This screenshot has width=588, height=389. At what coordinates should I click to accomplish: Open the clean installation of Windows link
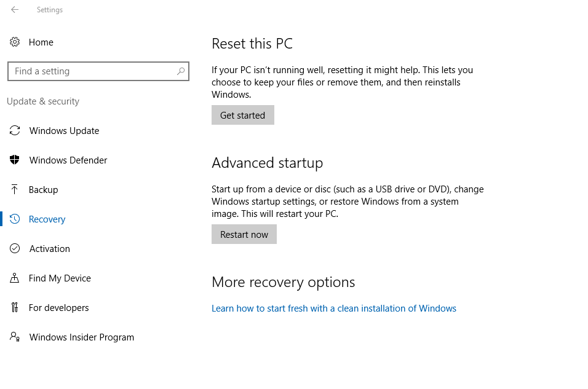click(334, 308)
